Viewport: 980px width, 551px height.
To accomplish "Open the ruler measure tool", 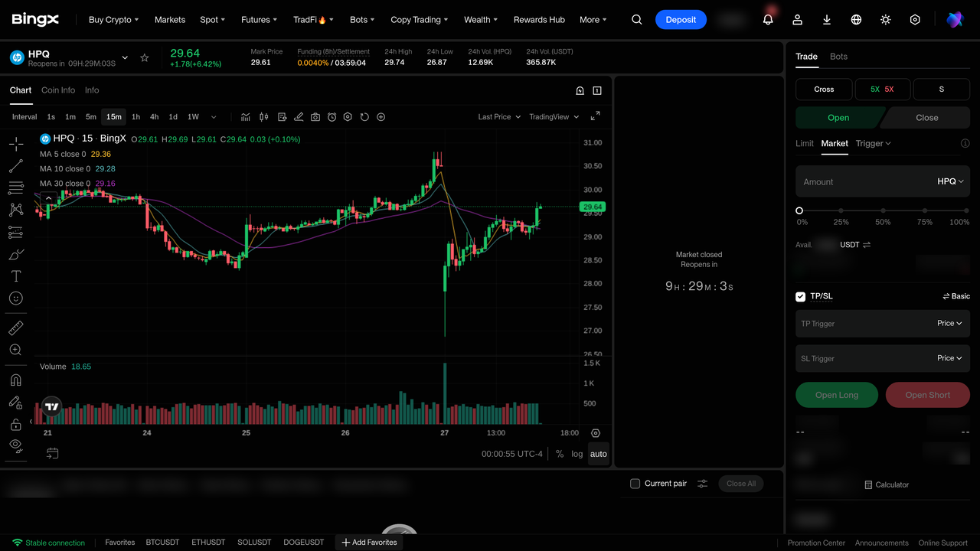I will coord(15,328).
